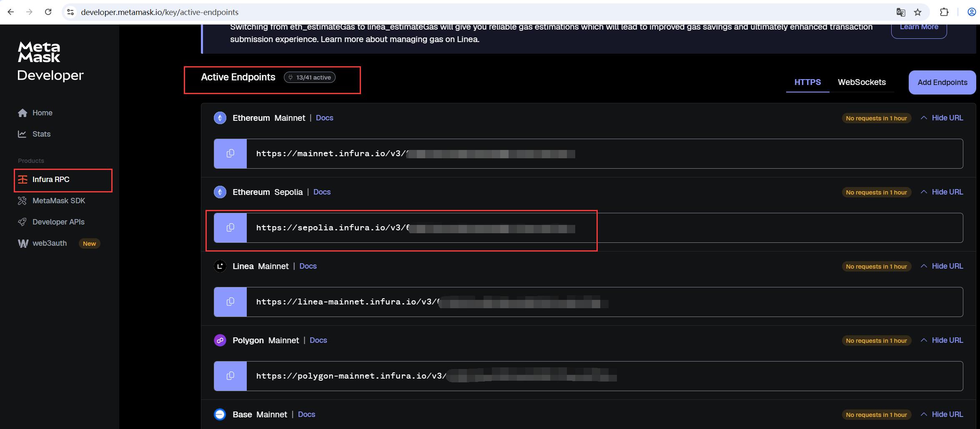Screen dimensions: 980x429
Task: Collapse Ethereum Mainnet with Hide URL
Action: (942, 118)
